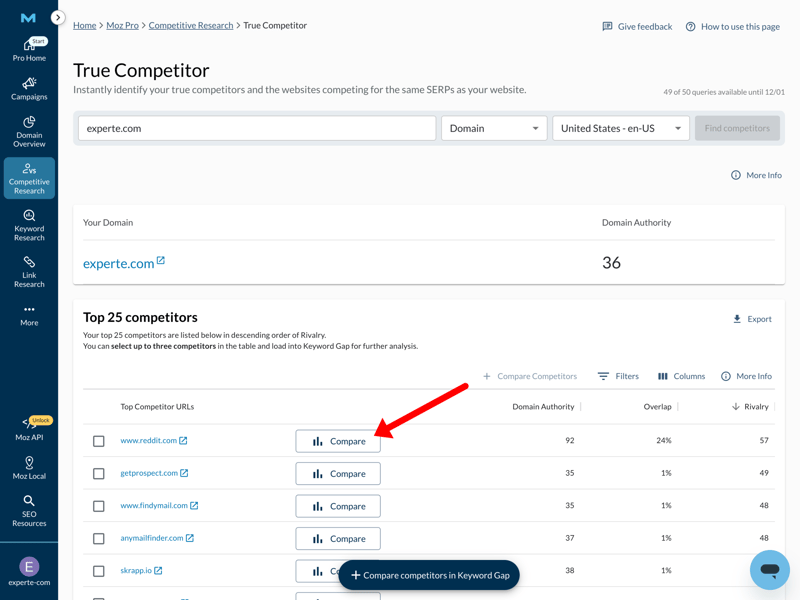800x600 pixels.
Task: Open Pro Home in sidebar
Action: (x=29, y=50)
